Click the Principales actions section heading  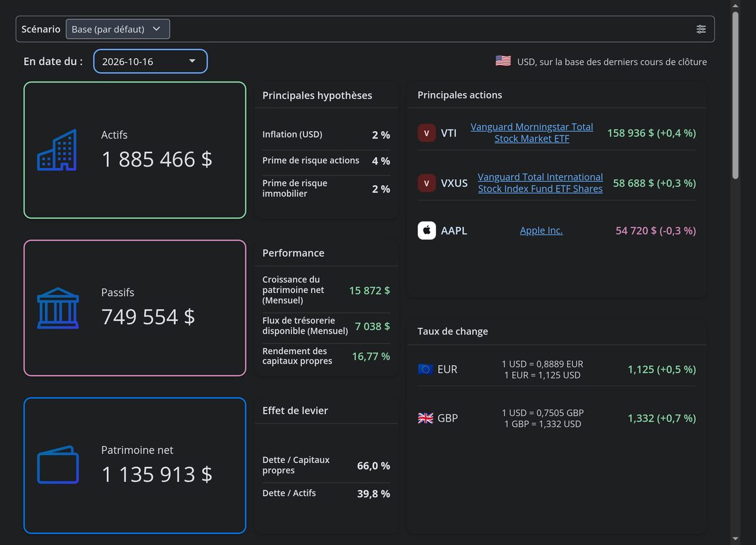pos(459,95)
